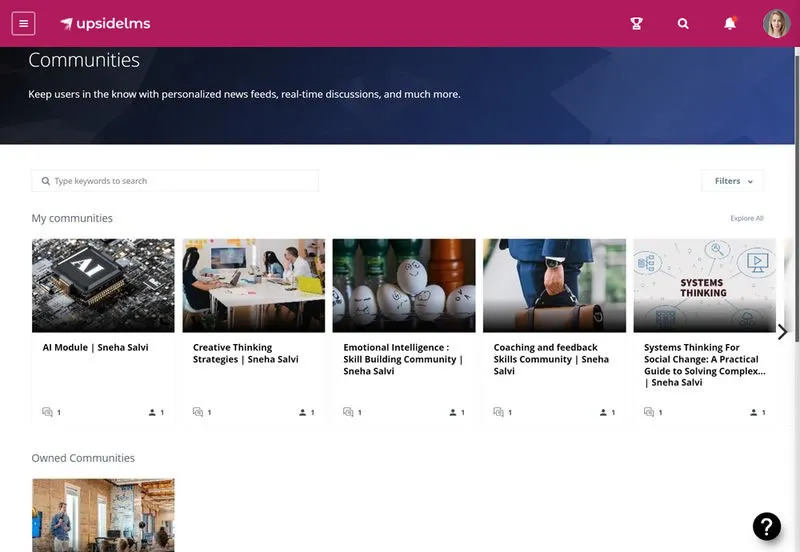Open Systems Thinking For Social Change title
The image size is (800, 552).
pyautogui.click(x=705, y=365)
